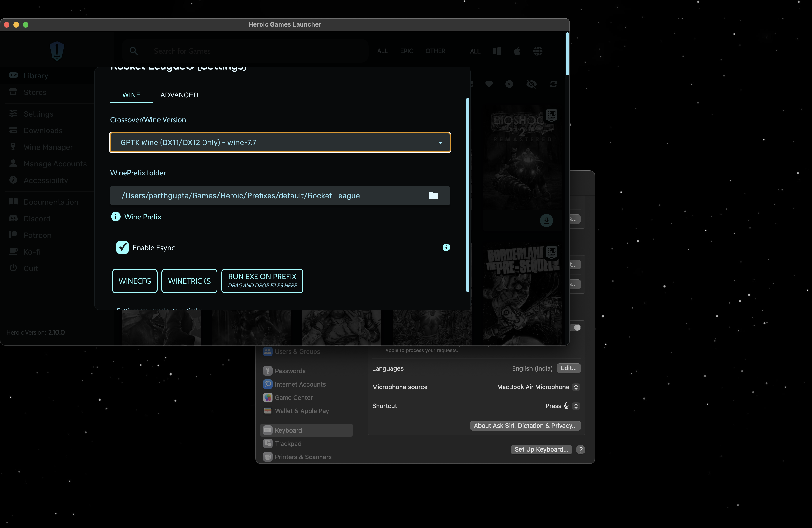Edit the Siri Languages setting
Screen dimensions: 812x528
pos(568,368)
